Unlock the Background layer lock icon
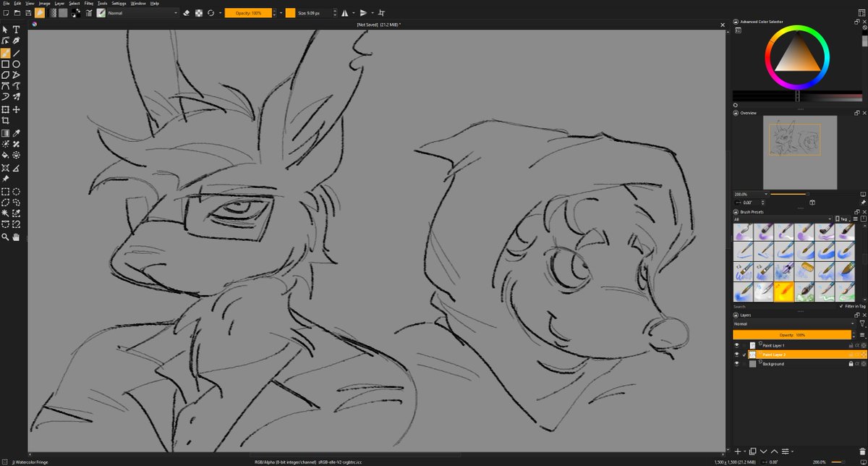Screen dimensions: 868x466 [851, 364]
